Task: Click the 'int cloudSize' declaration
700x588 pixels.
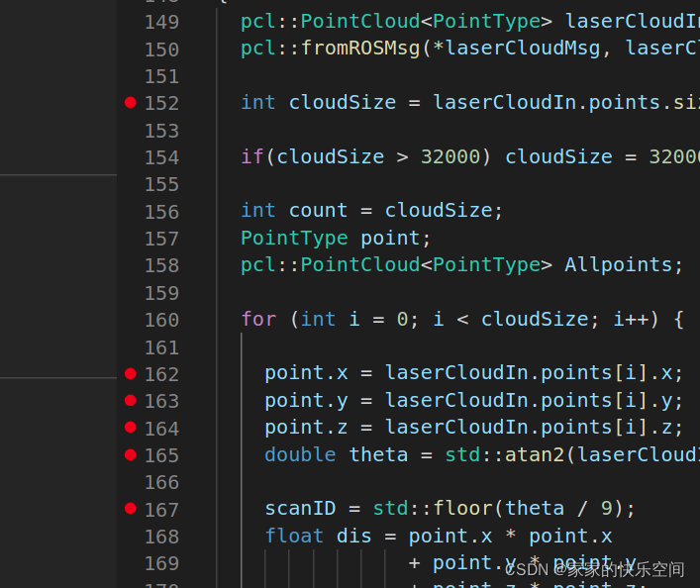Action: pos(318,103)
